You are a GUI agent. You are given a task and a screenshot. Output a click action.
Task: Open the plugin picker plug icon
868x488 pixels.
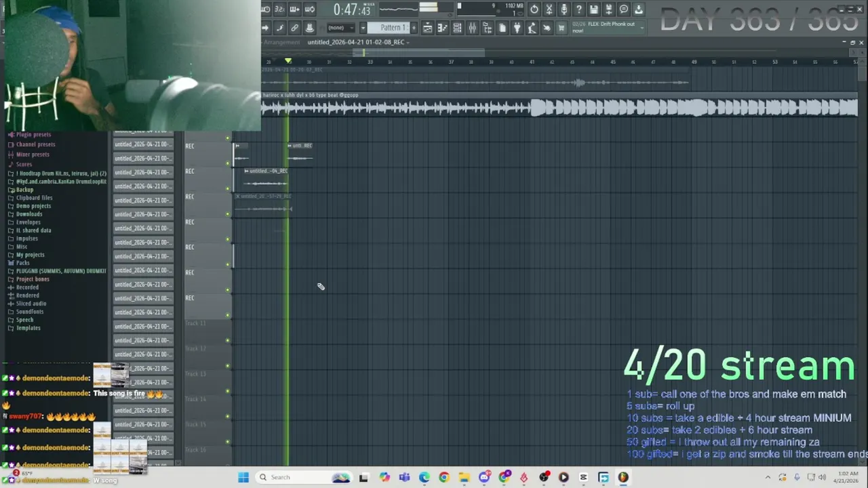pos(517,28)
